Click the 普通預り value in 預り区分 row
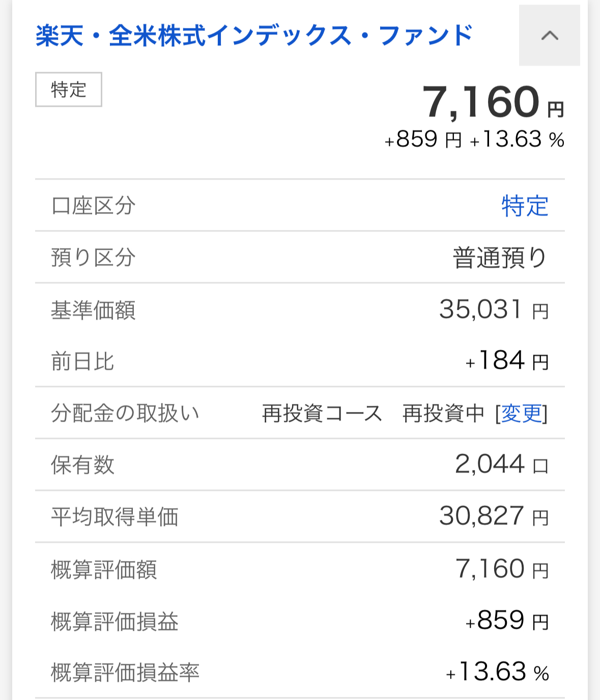The width and height of the screenshot is (600, 700). pyautogui.click(x=500, y=258)
